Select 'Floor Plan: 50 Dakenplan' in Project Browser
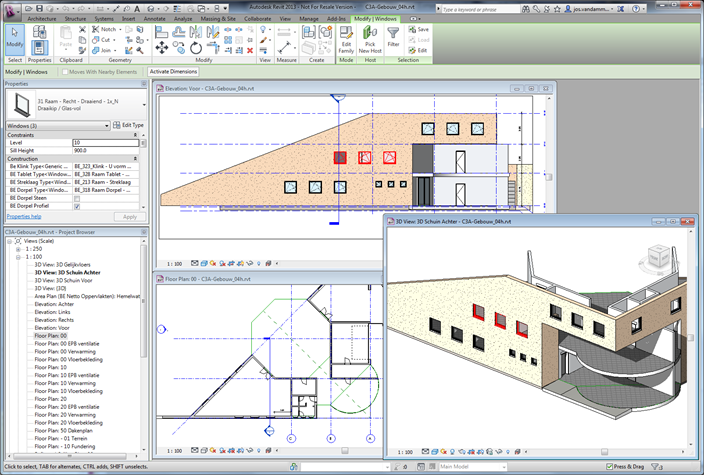Image resolution: width=704 pixels, height=475 pixels. 63,431
